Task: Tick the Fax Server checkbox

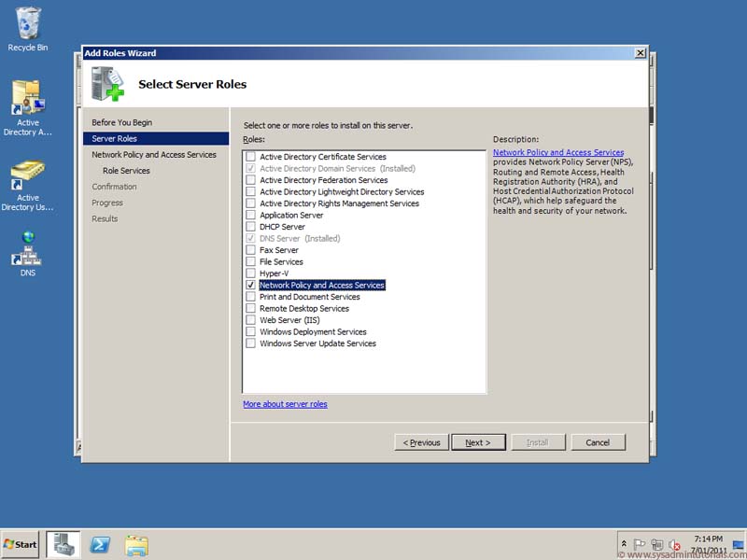Action: click(250, 250)
